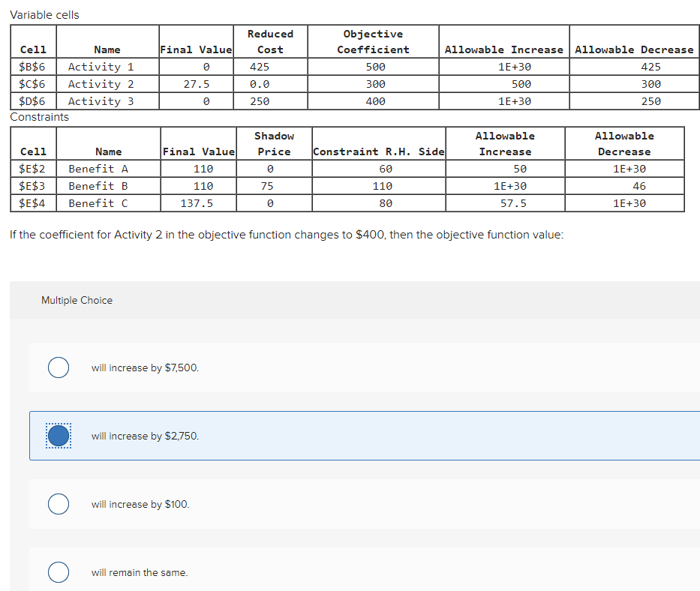Viewport: 700px width, 591px height.
Task: Click the reduced cost '0.0' for Activity 2
Action: coord(260,84)
